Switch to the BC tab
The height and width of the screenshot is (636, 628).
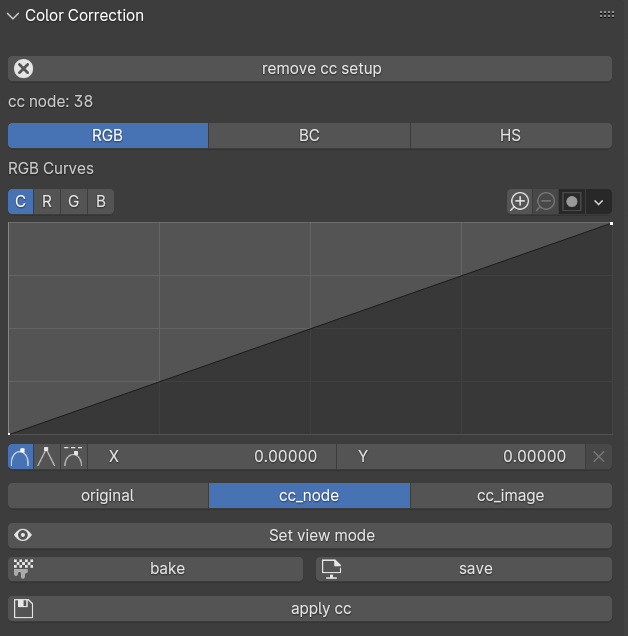pyautogui.click(x=309, y=135)
